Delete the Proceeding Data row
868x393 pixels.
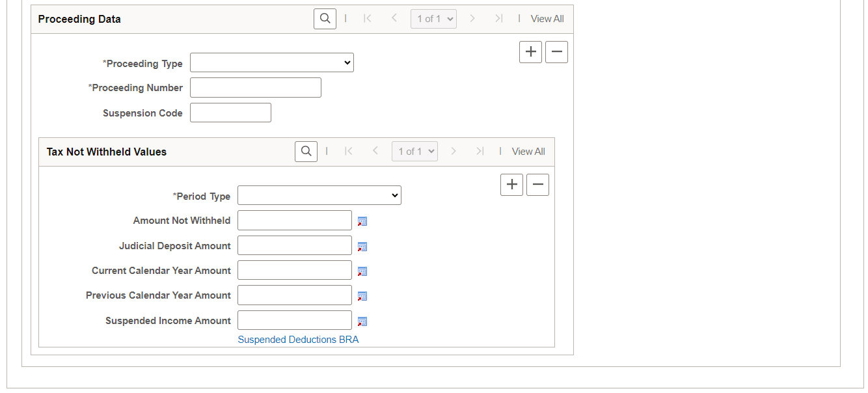(556, 52)
